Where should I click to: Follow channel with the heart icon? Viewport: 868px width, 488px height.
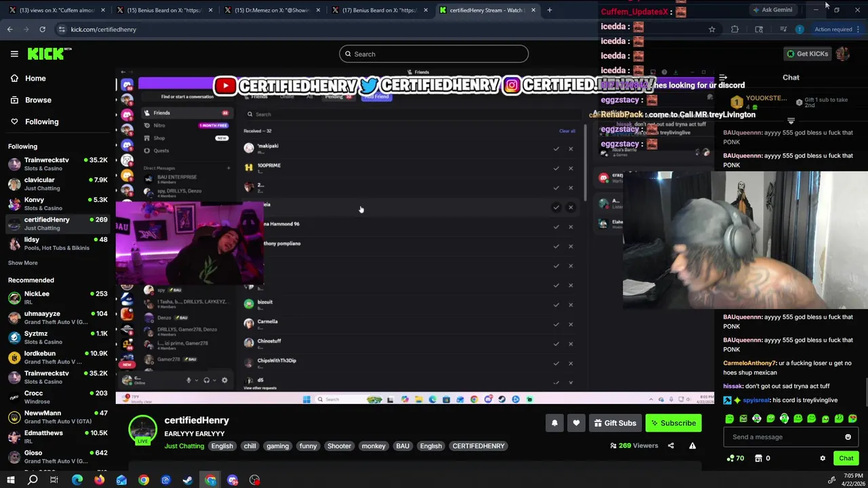(576, 423)
